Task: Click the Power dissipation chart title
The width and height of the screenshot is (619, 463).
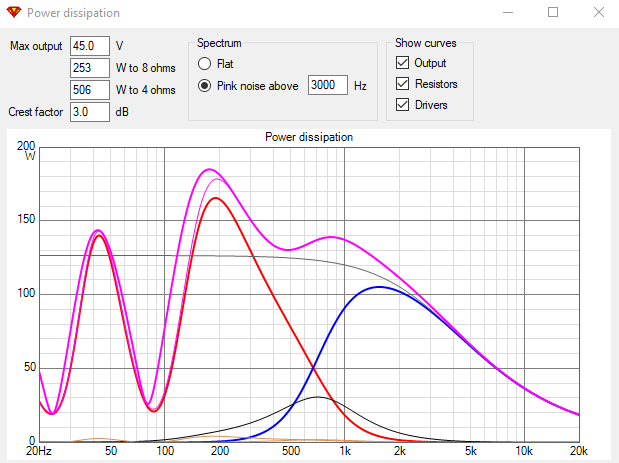Action: click(x=309, y=137)
